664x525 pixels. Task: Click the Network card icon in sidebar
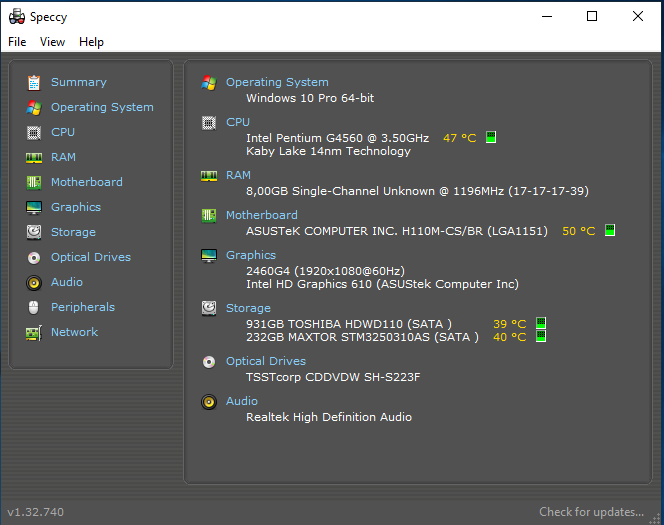point(34,333)
